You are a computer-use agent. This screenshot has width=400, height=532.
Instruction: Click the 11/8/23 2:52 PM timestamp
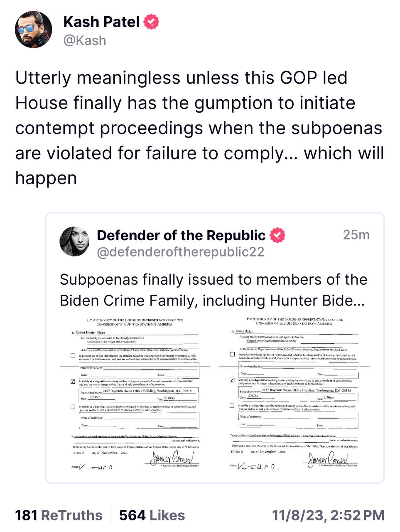tap(328, 515)
